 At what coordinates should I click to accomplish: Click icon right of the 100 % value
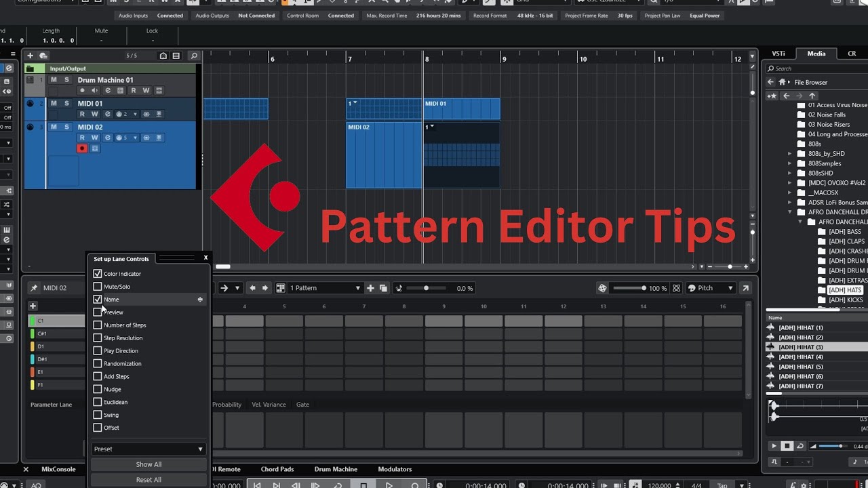676,288
